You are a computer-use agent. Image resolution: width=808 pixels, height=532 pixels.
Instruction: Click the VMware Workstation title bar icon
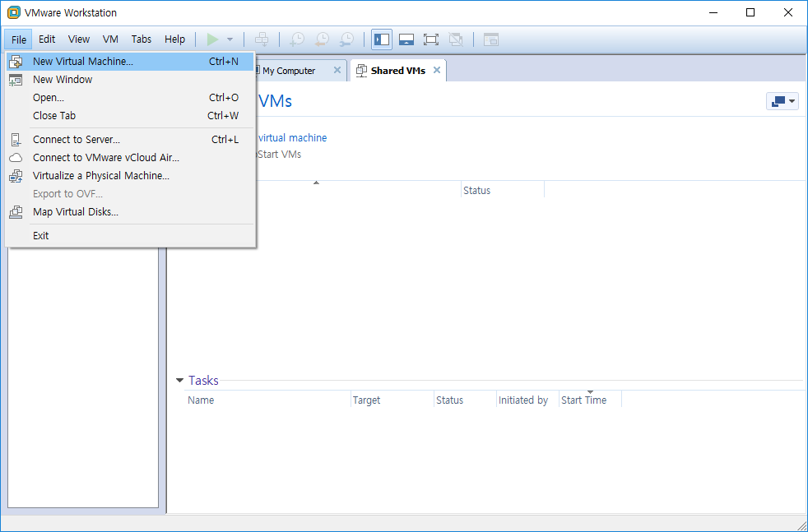click(x=13, y=12)
